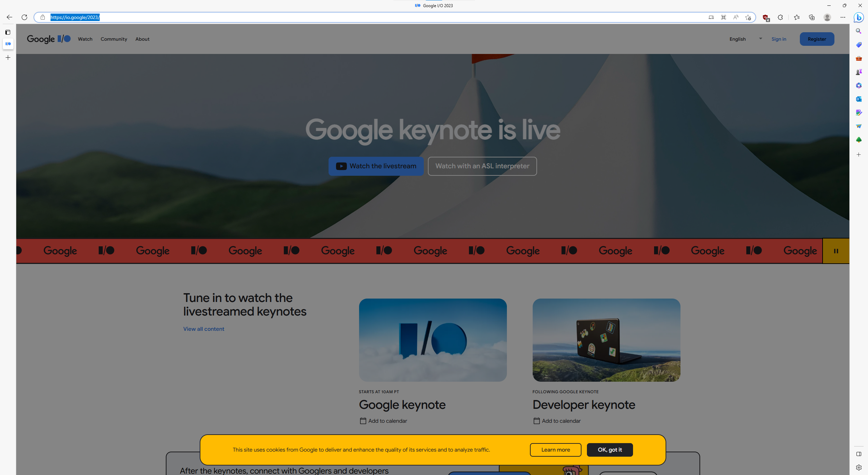
Task: Toggle the sidebar panel visibility
Action: click(859, 454)
